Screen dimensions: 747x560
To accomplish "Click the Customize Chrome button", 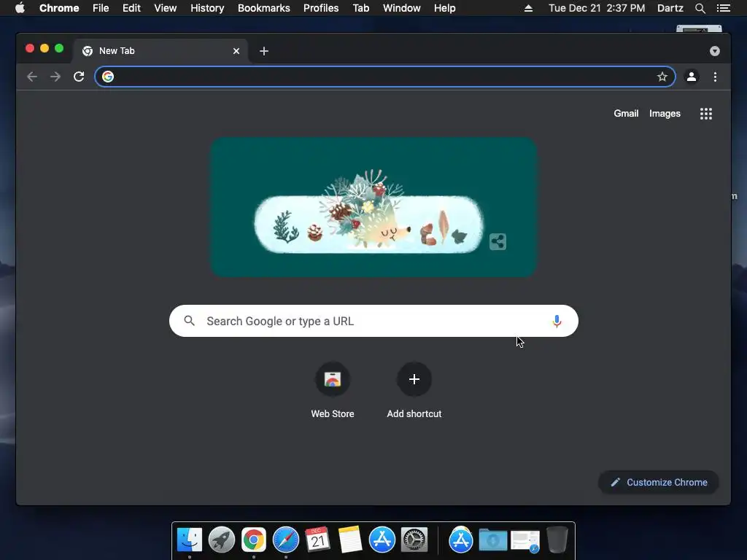I will (x=659, y=483).
